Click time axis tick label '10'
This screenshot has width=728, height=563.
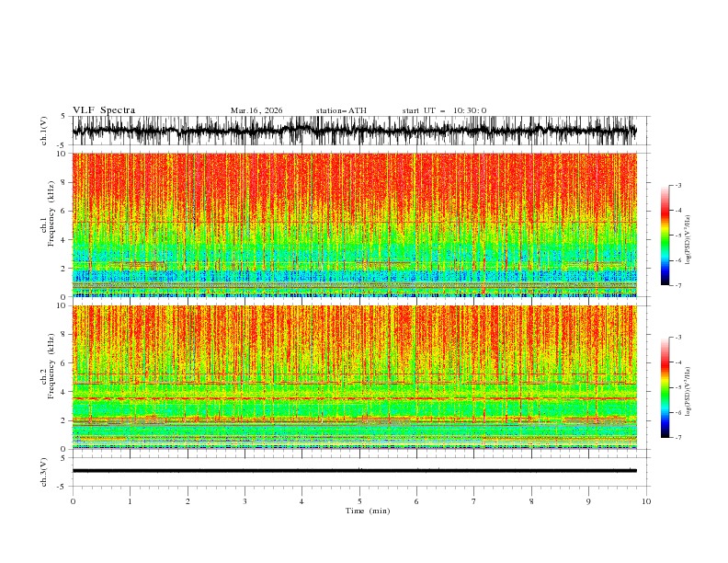(646, 501)
